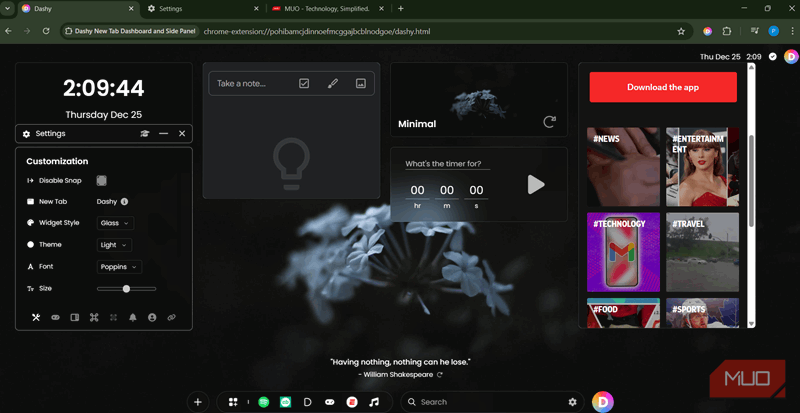Switch to the Settings browser tab

(x=203, y=9)
